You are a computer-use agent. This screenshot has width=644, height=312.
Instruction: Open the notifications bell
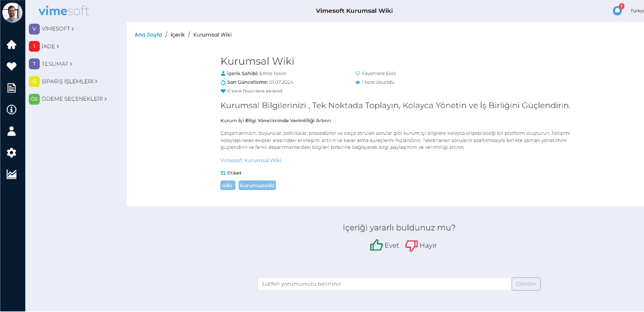[617, 10]
